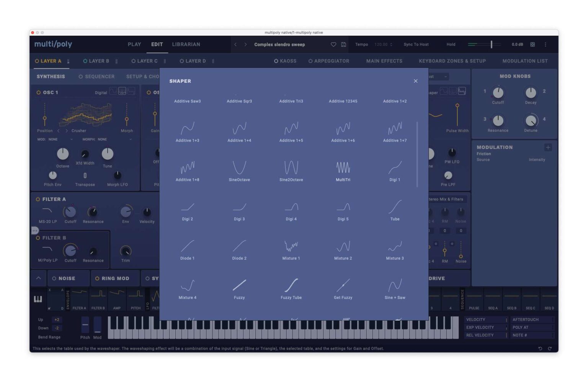Open the three-dot options menu
The width and height of the screenshot is (588, 382).
tap(546, 44)
